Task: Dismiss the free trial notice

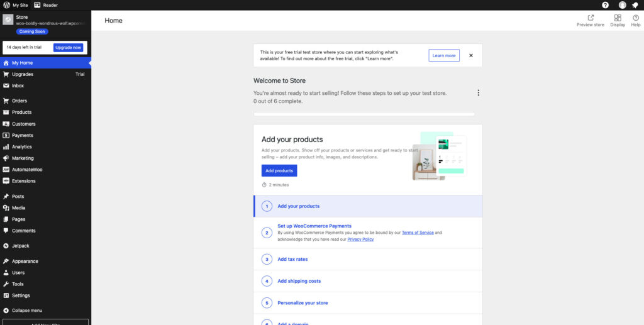Action: [x=471, y=55]
